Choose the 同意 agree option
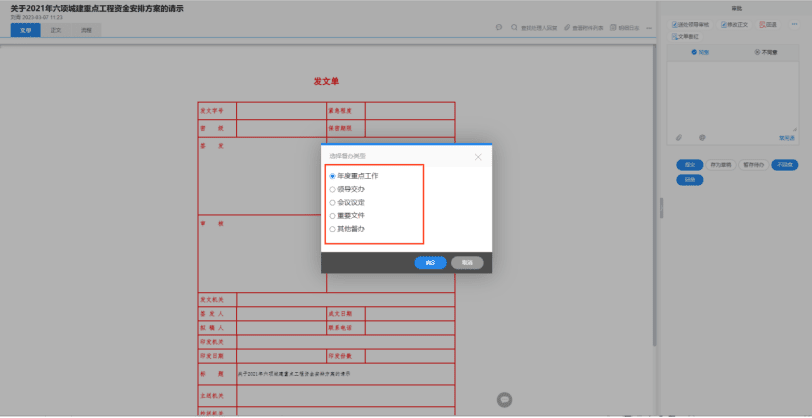Viewport: 812px width, 418px height. (x=700, y=52)
